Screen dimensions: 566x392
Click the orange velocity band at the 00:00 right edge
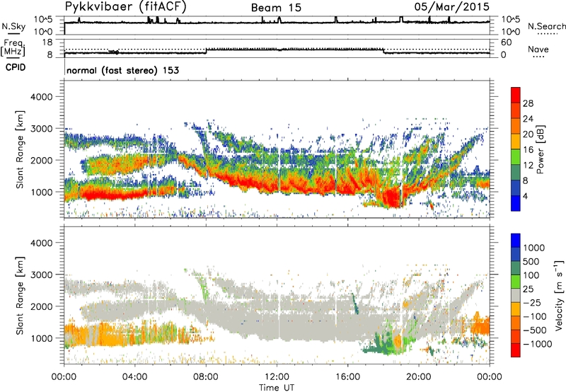481,324
